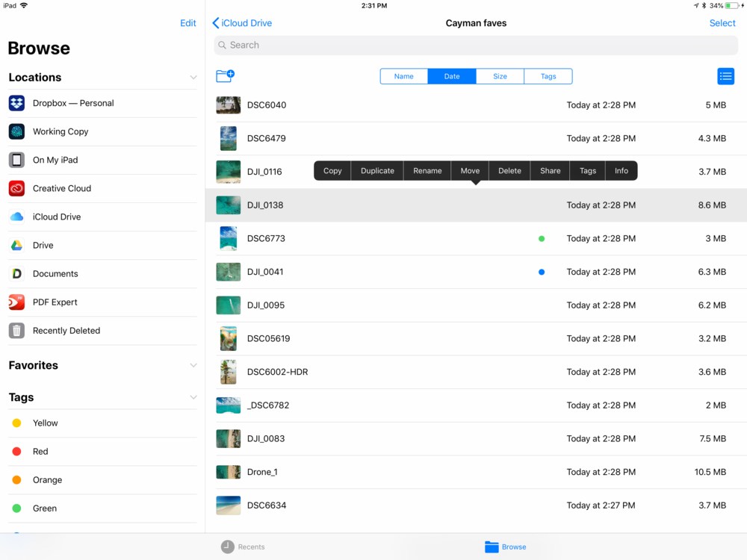Collapse the Tags section
Image resolution: width=747 pixels, height=560 pixels.
tap(193, 398)
